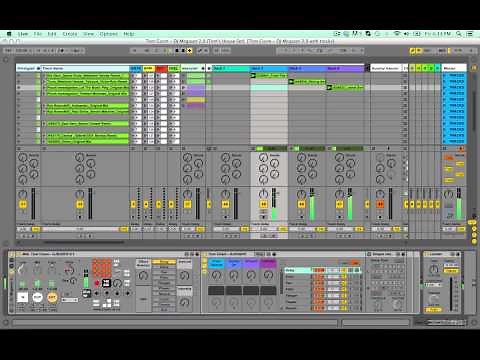
Task: Click the first black pad in rack
Action: click(x=216, y=290)
